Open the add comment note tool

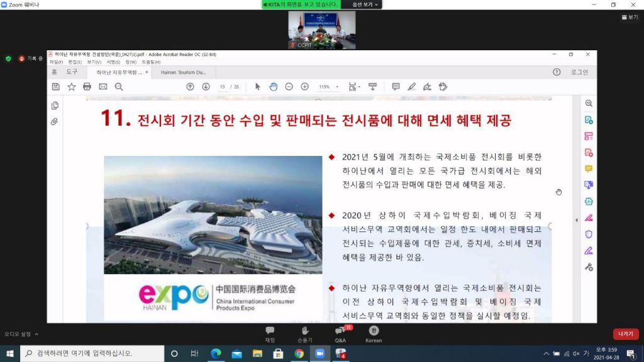[396, 87]
